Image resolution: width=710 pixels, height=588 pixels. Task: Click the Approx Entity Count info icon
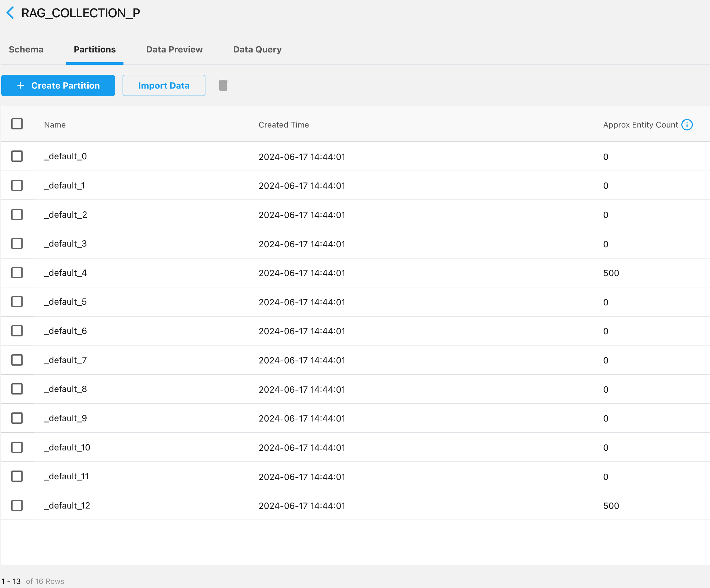tap(687, 125)
